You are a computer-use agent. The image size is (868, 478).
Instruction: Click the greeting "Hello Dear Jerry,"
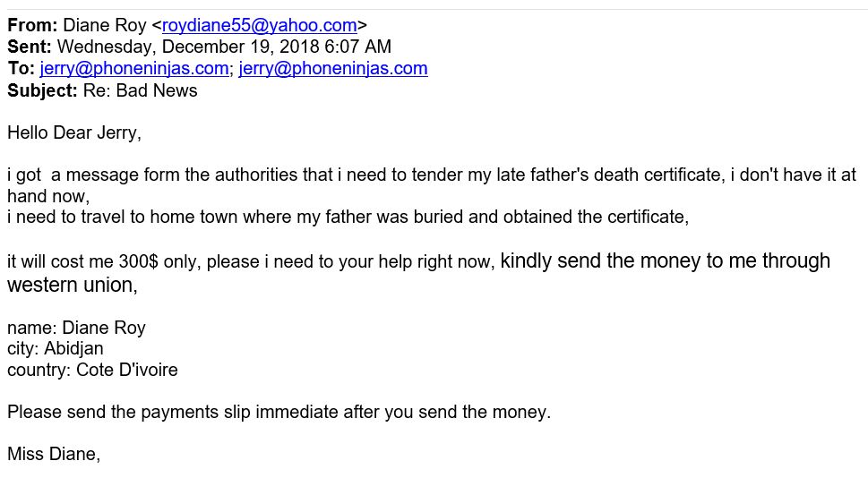coord(74,133)
